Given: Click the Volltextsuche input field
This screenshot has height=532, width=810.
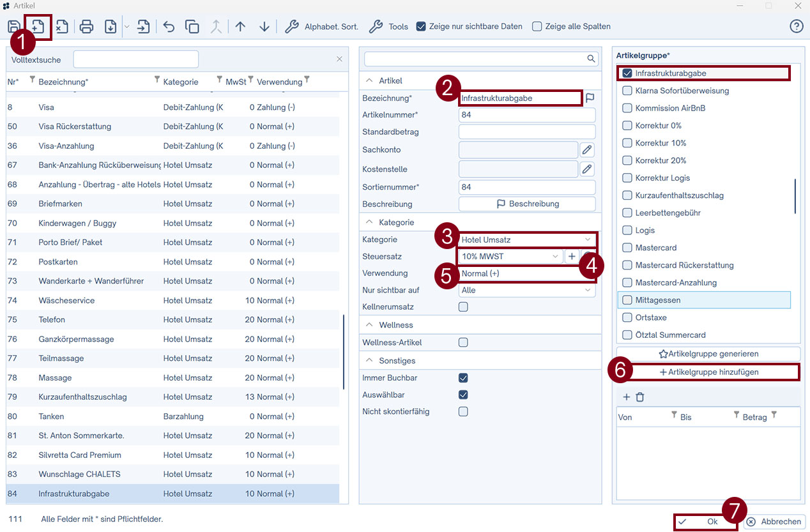Looking at the screenshot, I should coord(135,59).
